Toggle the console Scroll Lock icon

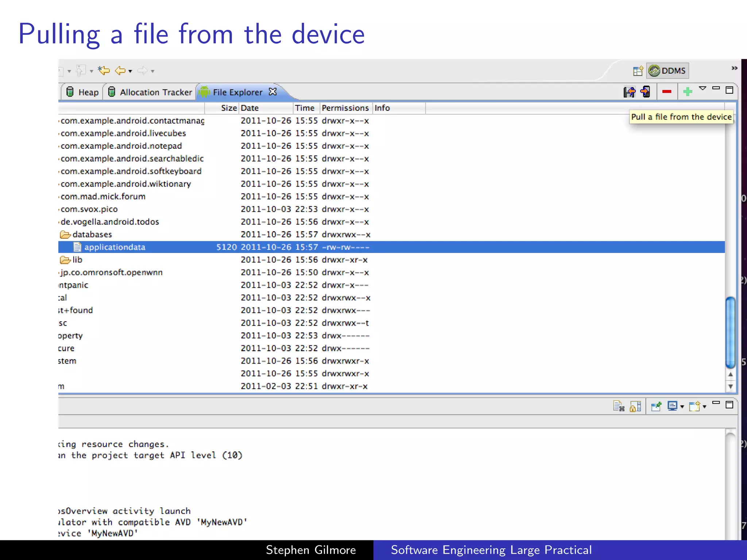point(635,406)
